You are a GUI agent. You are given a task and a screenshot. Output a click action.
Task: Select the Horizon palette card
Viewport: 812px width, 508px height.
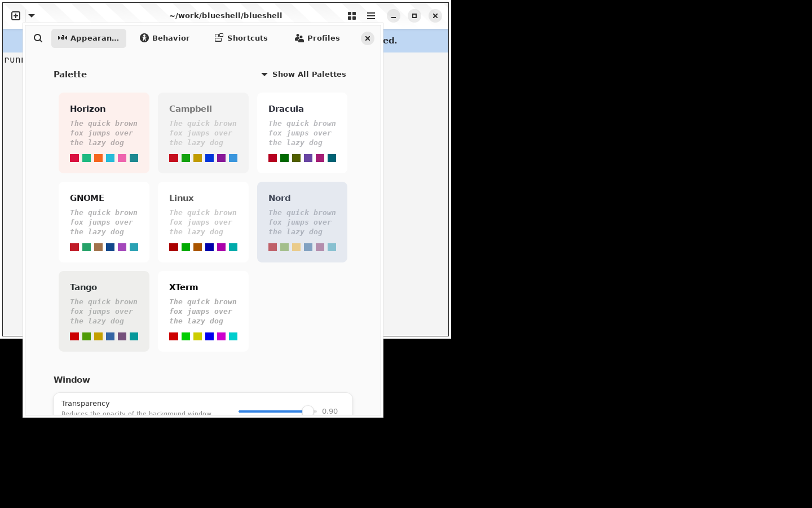tap(104, 133)
